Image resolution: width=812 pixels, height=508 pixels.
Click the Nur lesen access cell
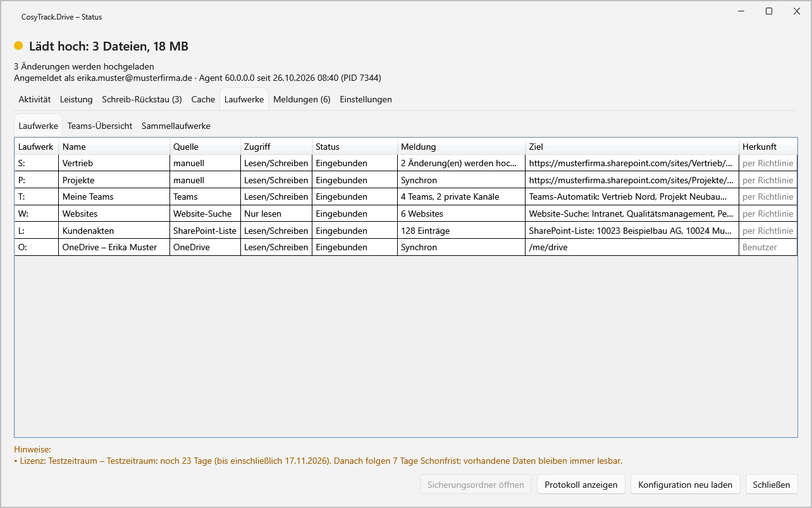[x=276, y=214]
